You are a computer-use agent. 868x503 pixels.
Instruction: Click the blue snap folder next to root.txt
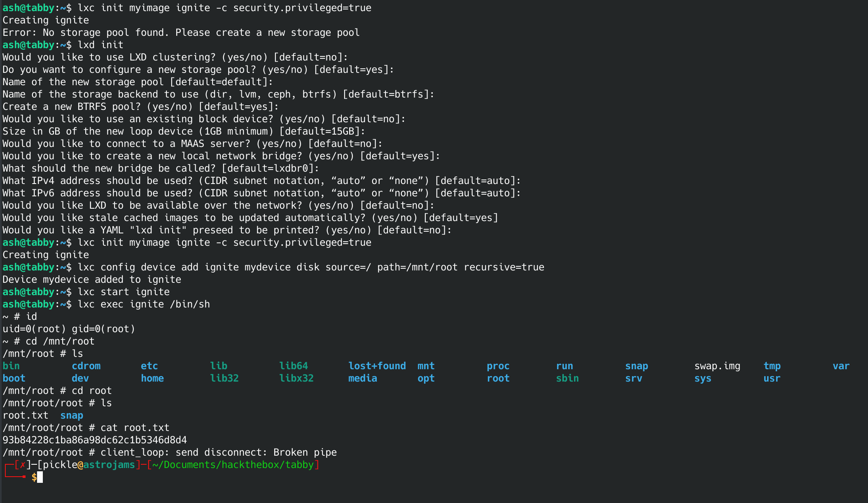click(72, 415)
